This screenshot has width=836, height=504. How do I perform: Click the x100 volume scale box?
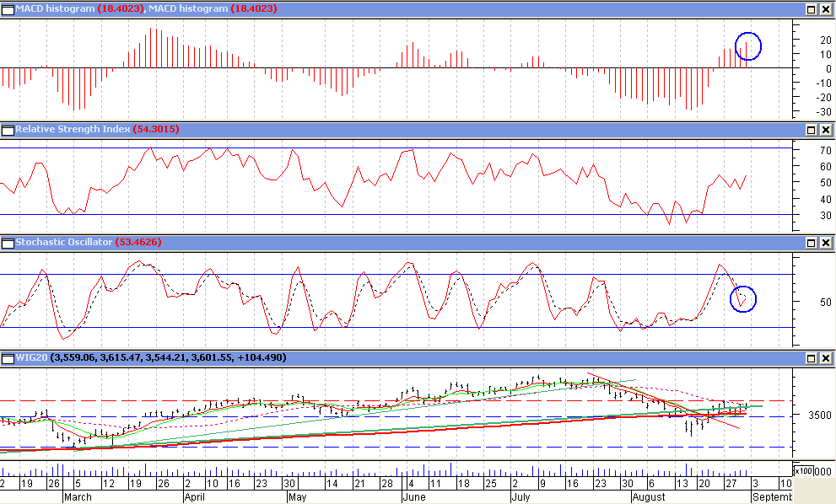804,470
